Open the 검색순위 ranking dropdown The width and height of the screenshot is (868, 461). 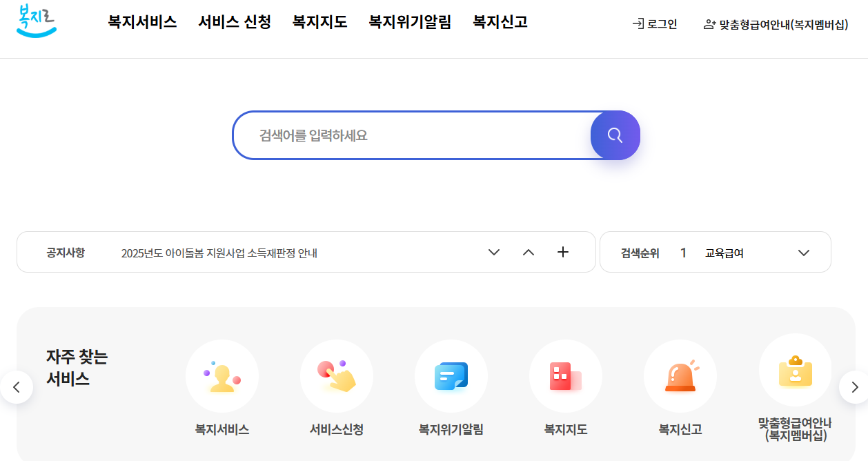(x=802, y=253)
